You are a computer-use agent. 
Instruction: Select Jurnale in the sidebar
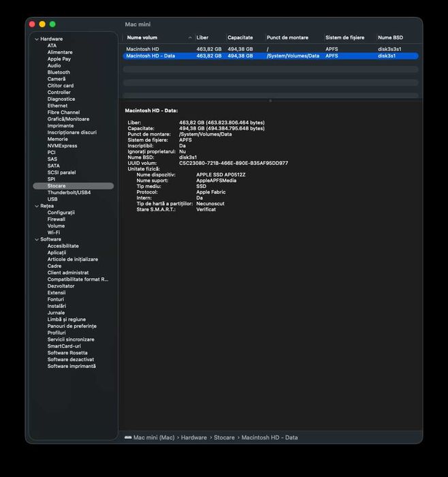[56, 313]
